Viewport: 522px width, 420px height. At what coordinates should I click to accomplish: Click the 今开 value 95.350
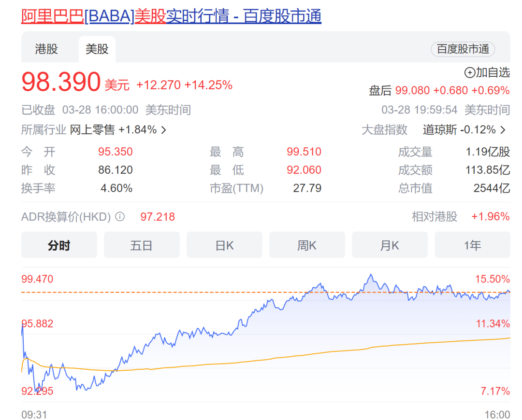click(x=115, y=152)
